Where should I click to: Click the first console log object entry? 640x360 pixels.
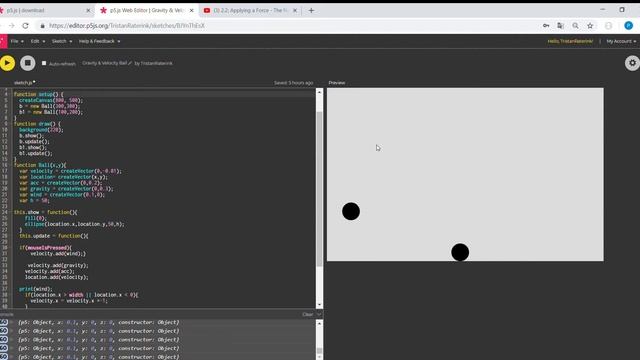[99, 322]
